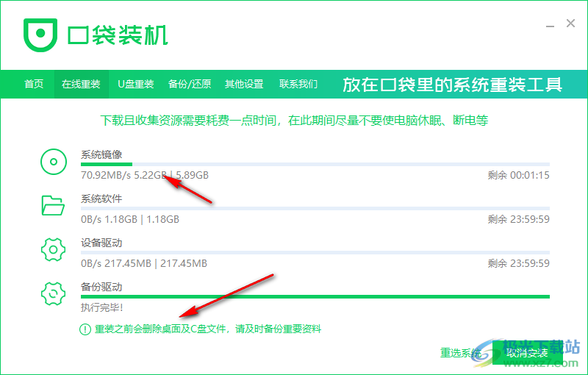Click the 系统镜像 download progress bar
This screenshot has width=588, height=375.
[x=315, y=165]
